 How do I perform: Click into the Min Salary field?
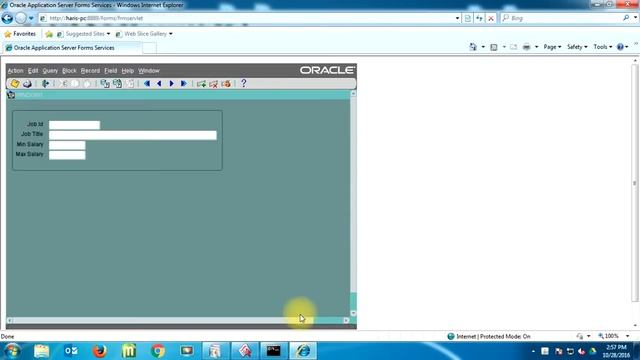[67, 145]
